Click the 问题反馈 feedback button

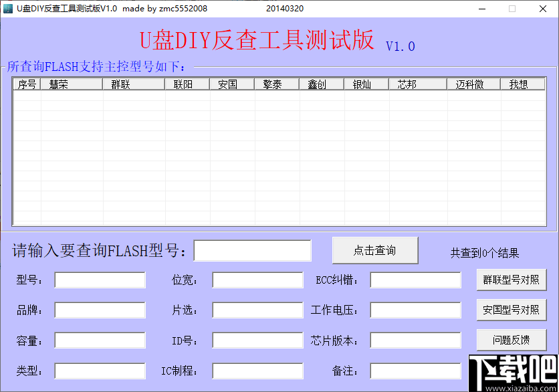click(x=512, y=340)
